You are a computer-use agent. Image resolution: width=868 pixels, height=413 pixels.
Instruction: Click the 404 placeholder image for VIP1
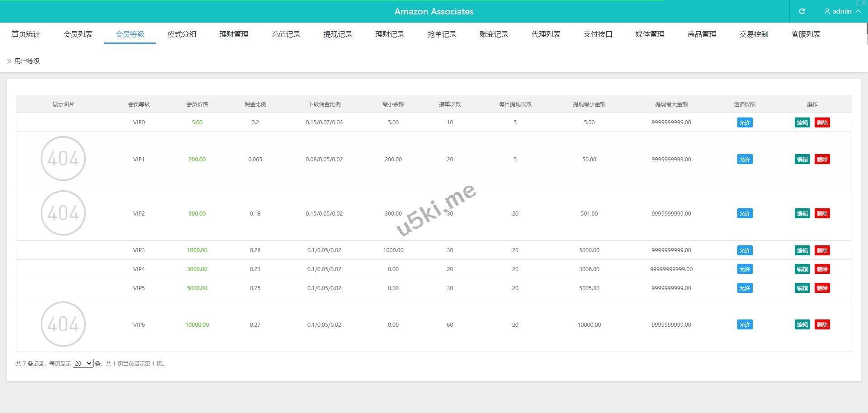tap(63, 159)
